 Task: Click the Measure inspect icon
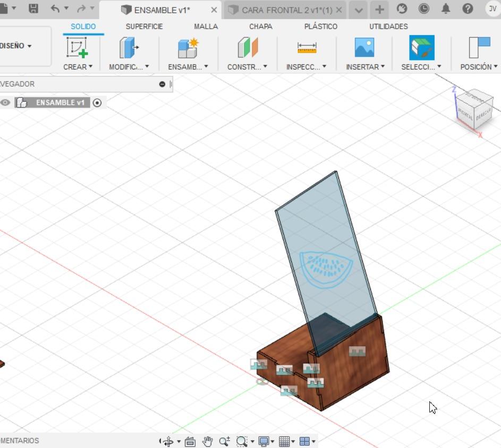pyautogui.click(x=307, y=48)
